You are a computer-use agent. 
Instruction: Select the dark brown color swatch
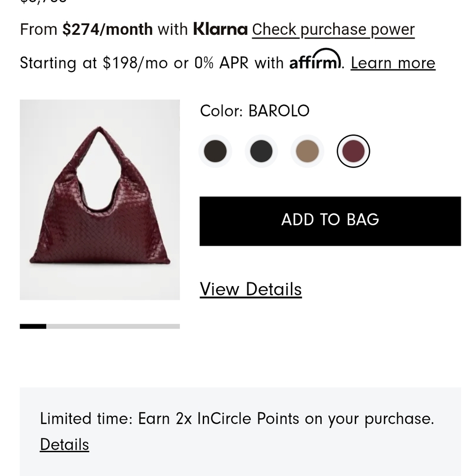pos(215,151)
